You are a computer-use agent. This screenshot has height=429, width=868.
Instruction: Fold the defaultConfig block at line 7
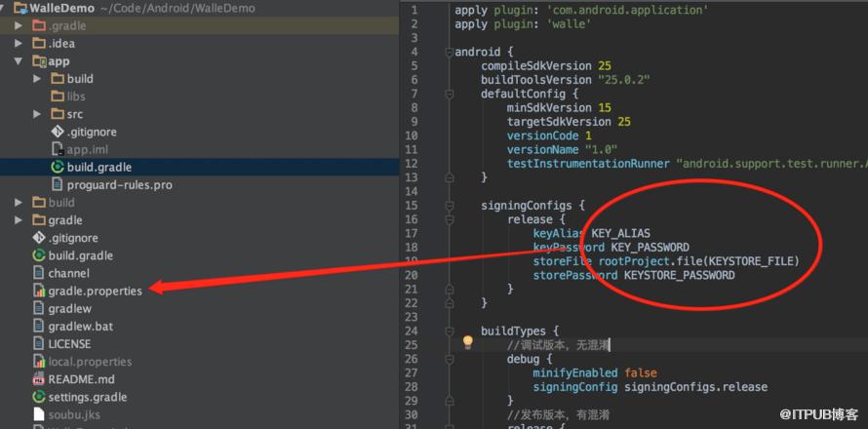[x=450, y=95]
